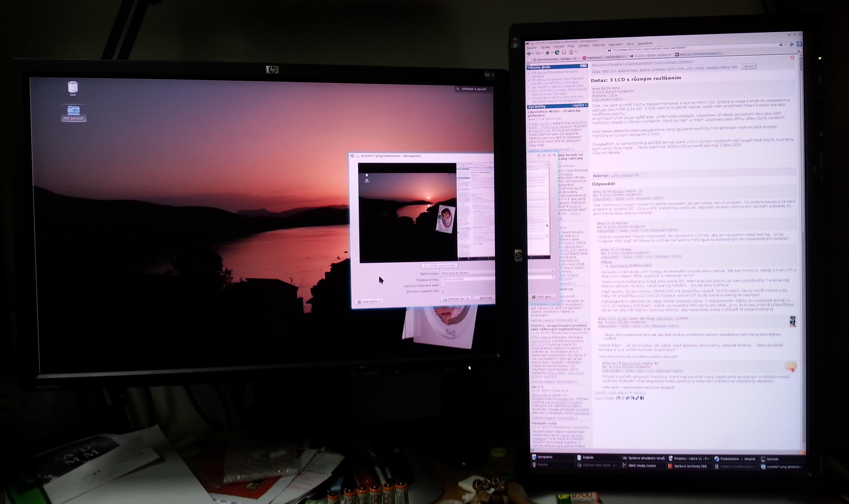Click Konqueror back arrow icon
849x504 pixels.
click(x=529, y=54)
